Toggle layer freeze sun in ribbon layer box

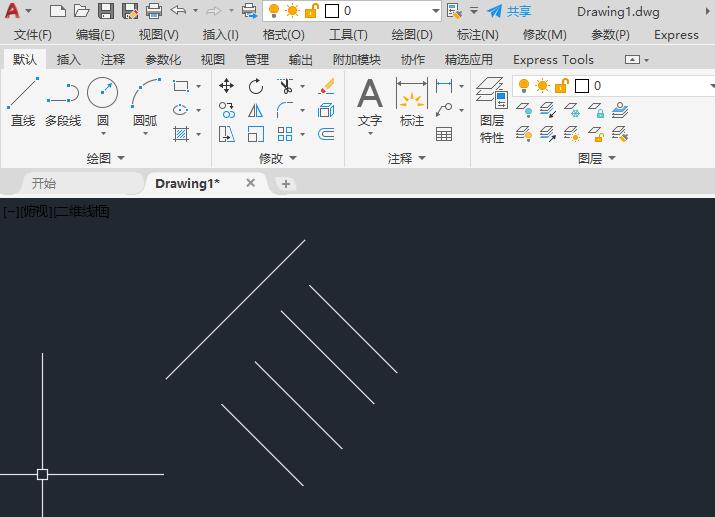[x=543, y=86]
